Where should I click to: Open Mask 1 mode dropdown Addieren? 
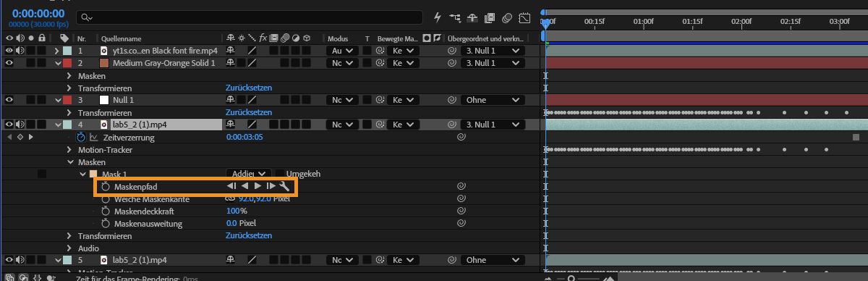(x=249, y=174)
